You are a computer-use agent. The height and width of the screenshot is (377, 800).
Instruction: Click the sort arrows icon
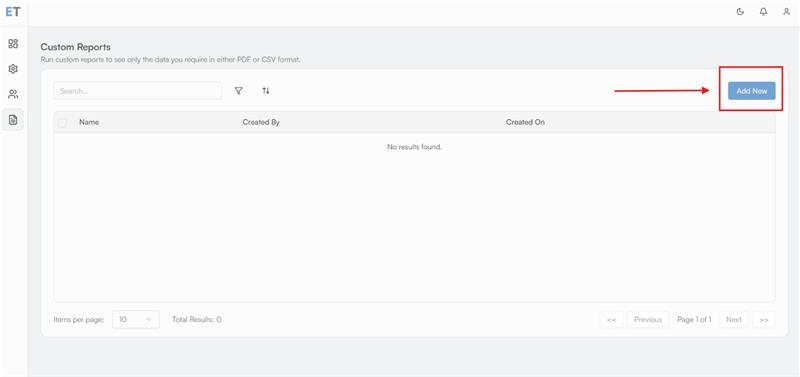(266, 91)
